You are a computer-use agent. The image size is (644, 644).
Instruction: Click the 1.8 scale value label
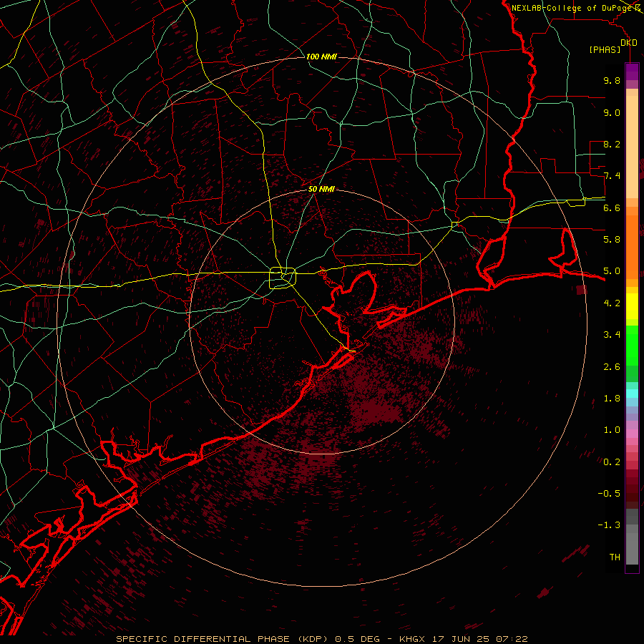click(612, 399)
